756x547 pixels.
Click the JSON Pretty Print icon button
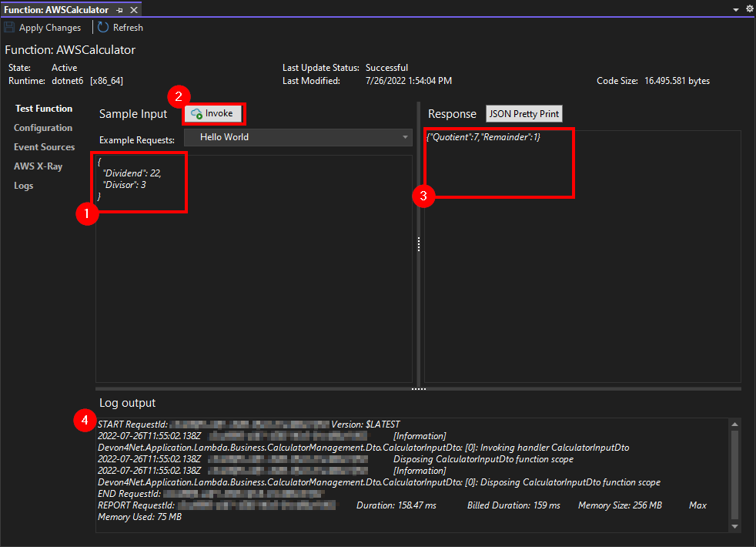pos(524,113)
